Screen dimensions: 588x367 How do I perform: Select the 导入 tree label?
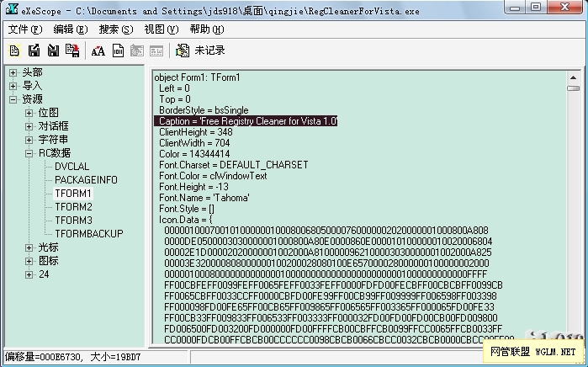(x=32, y=86)
